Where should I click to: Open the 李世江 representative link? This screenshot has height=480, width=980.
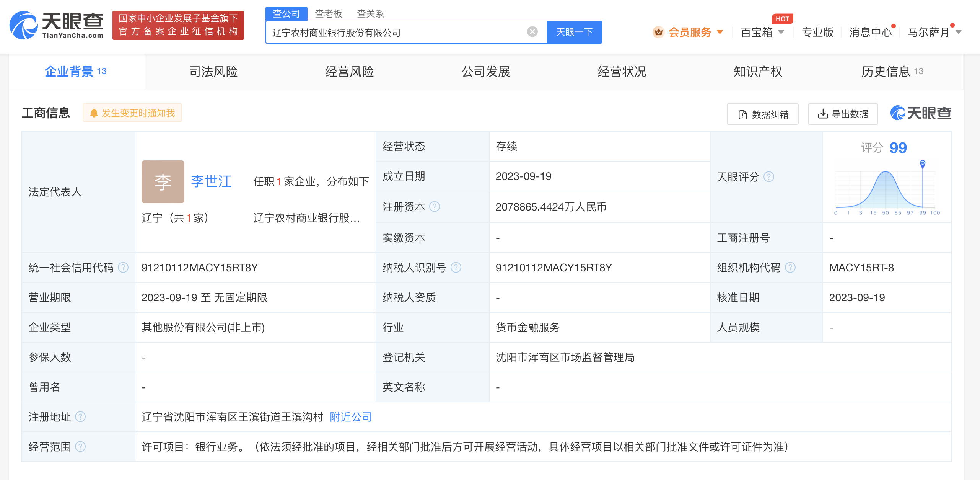click(211, 181)
